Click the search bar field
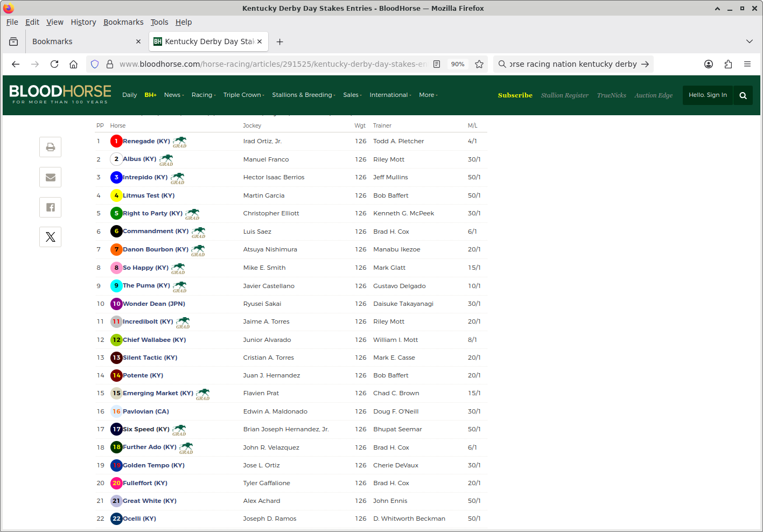763x532 pixels. (x=573, y=64)
